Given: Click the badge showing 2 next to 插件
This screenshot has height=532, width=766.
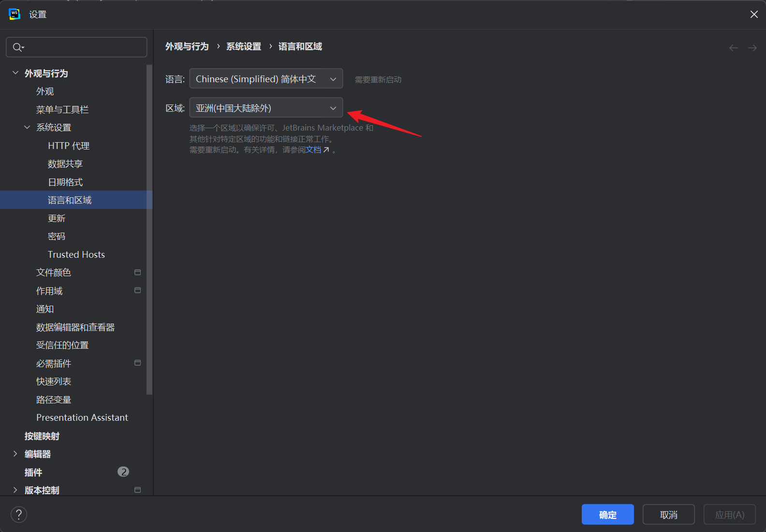Looking at the screenshot, I should 123,472.
